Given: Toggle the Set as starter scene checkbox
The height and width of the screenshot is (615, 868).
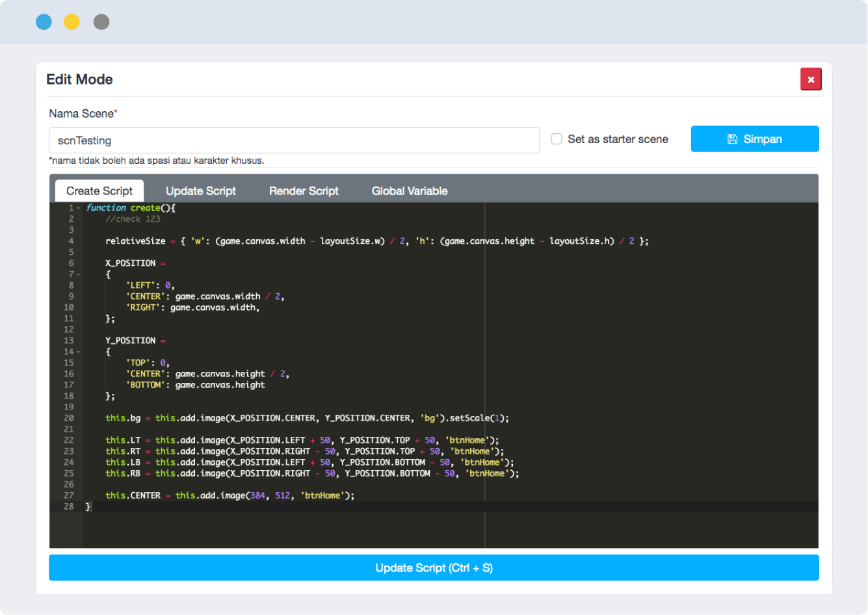Looking at the screenshot, I should coord(557,139).
